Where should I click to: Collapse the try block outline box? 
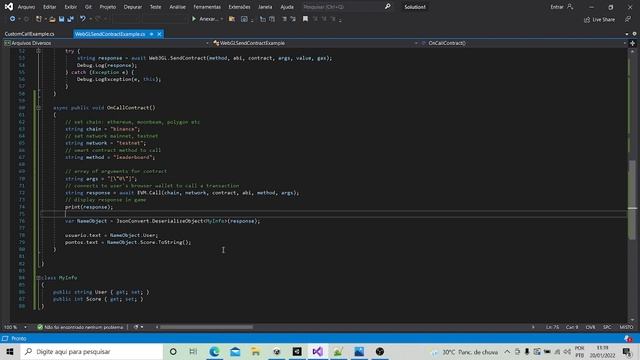(38, 51)
